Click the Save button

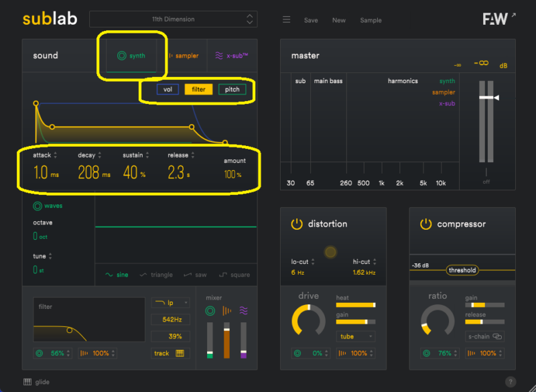tap(311, 20)
